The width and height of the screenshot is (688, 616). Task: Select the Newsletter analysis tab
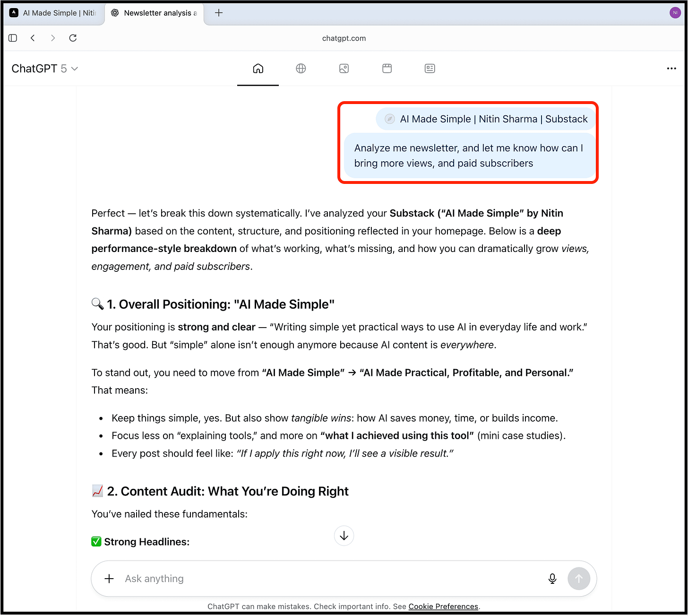click(155, 13)
